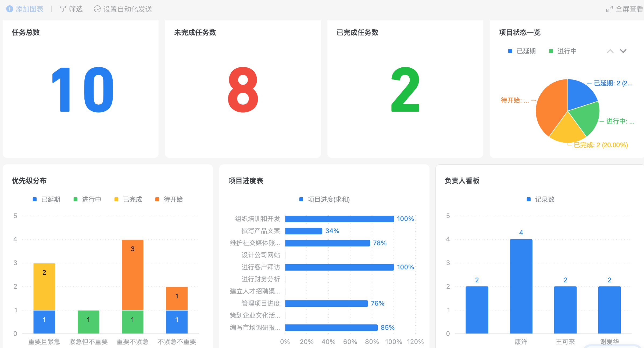Click the filter funnel icon
Screen dimensions: 644x348
tap(63, 9)
